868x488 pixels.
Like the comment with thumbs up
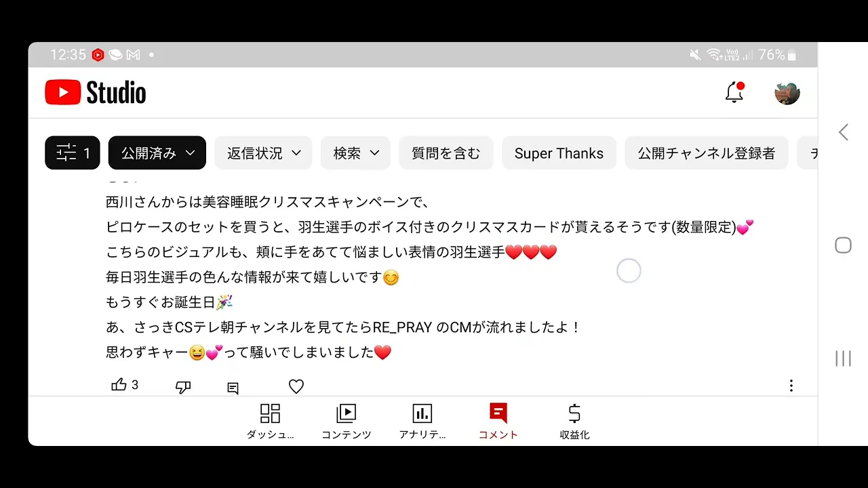coord(119,385)
